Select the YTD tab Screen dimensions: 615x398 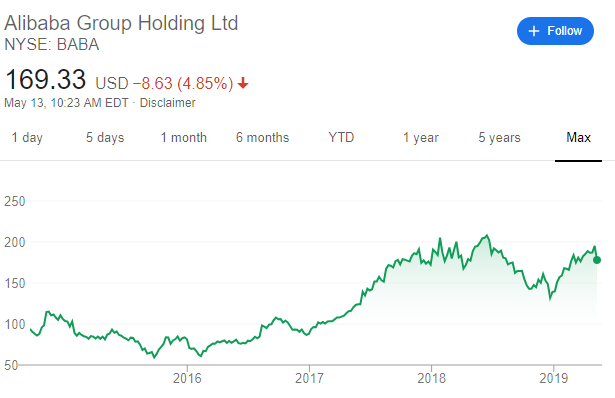point(341,138)
